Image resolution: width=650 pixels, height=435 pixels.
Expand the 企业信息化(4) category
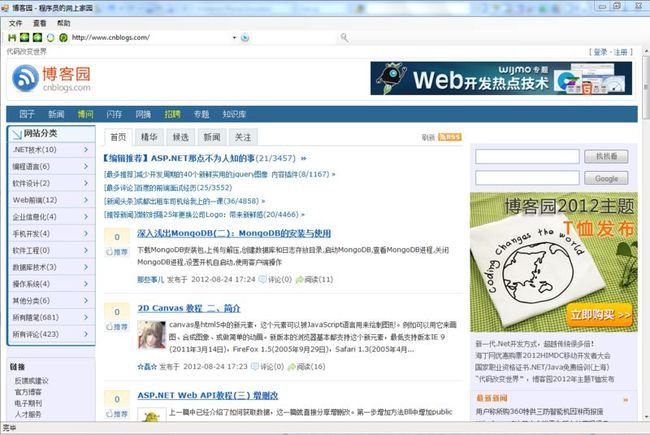point(86,216)
